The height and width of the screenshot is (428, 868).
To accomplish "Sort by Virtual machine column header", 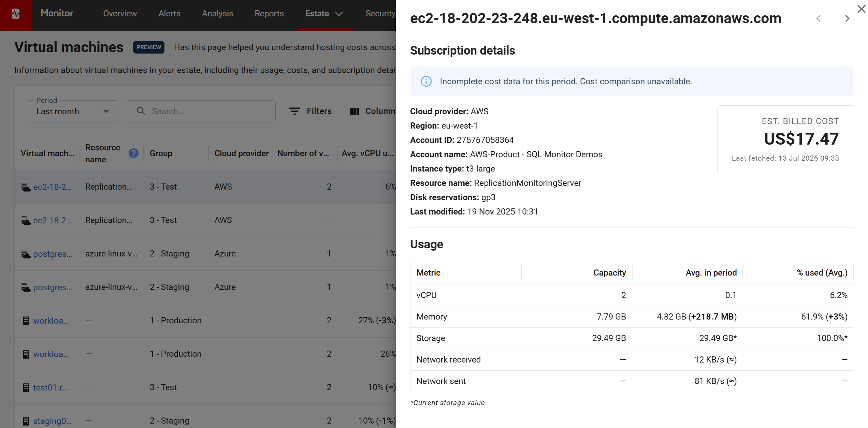I will point(47,153).
